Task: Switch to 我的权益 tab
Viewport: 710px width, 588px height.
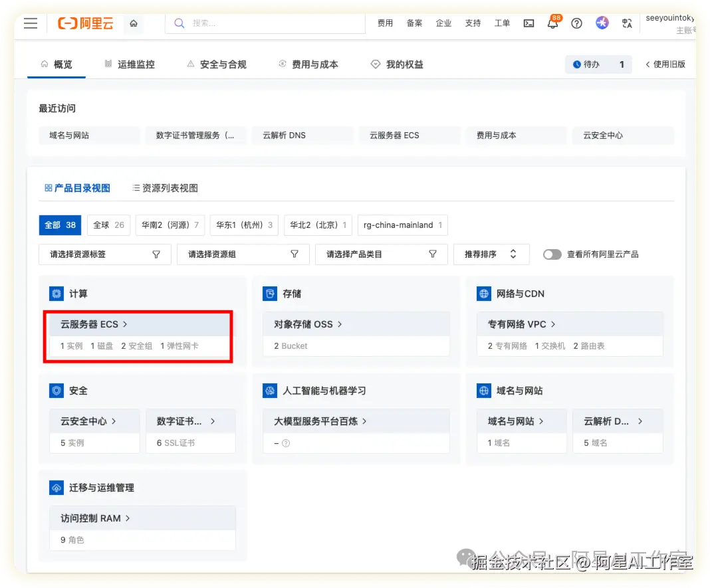Action: pyautogui.click(x=397, y=64)
